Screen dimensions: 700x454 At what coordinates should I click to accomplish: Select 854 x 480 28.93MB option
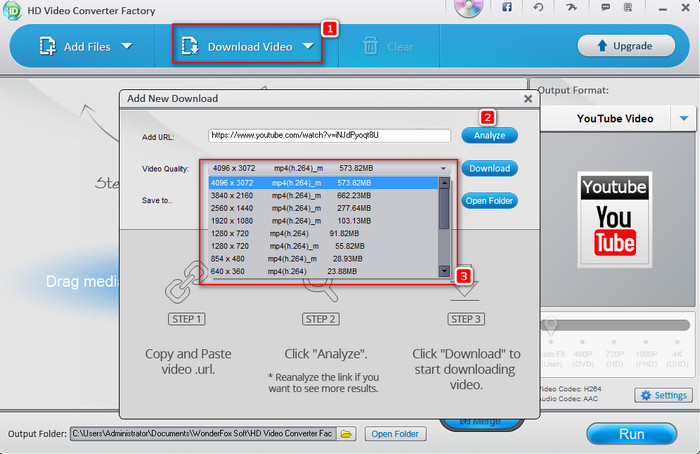[323, 258]
